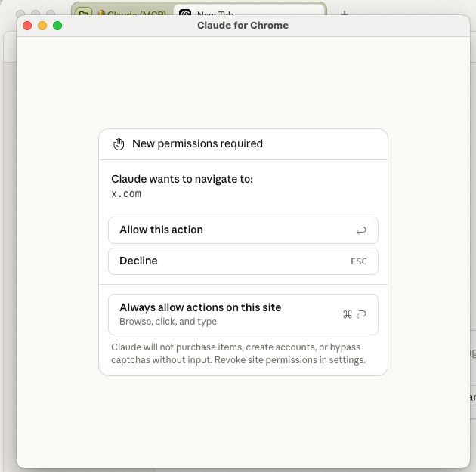The image size is (476, 472).
Task: Maximize the Claude for Chrome window
Action: (57, 26)
